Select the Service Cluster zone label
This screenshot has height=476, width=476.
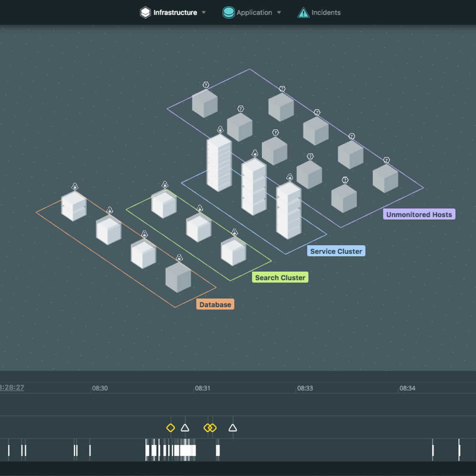pyautogui.click(x=336, y=251)
